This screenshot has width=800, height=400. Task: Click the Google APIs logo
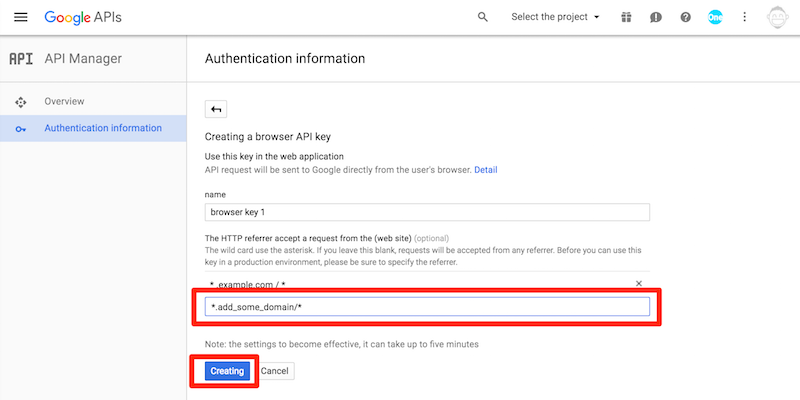[x=83, y=17]
